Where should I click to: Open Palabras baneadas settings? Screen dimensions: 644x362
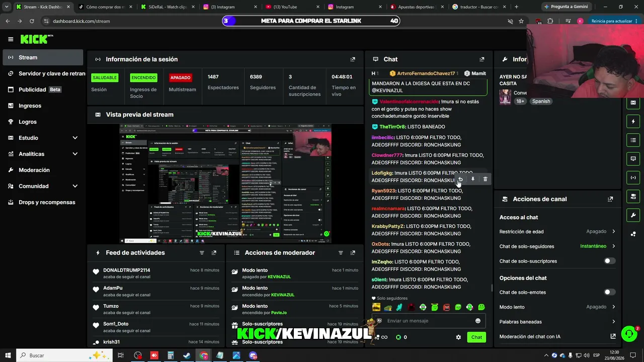click(557, 322)
